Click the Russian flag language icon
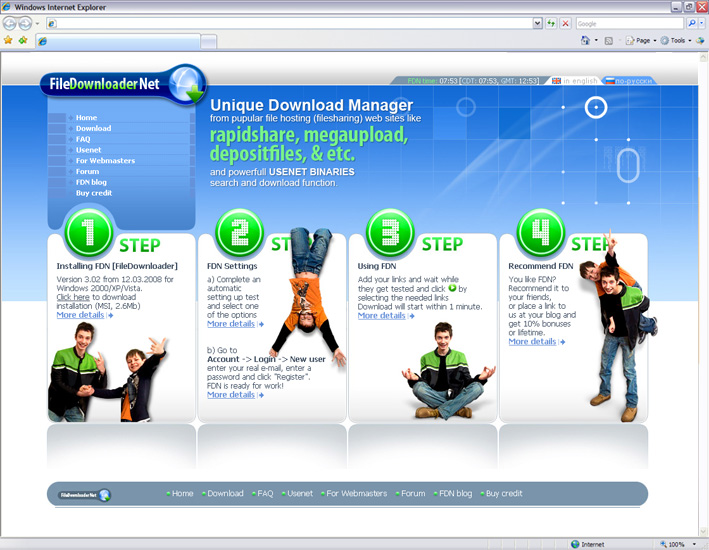The width and height of the screenshot is (709, 550). (610, 81)
